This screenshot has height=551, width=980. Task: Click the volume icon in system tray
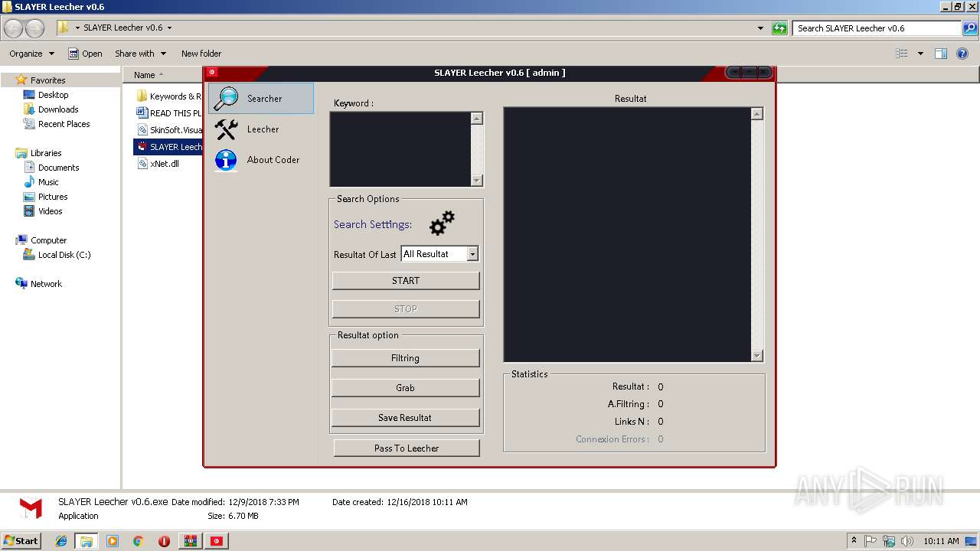click(x=906, y=541)
